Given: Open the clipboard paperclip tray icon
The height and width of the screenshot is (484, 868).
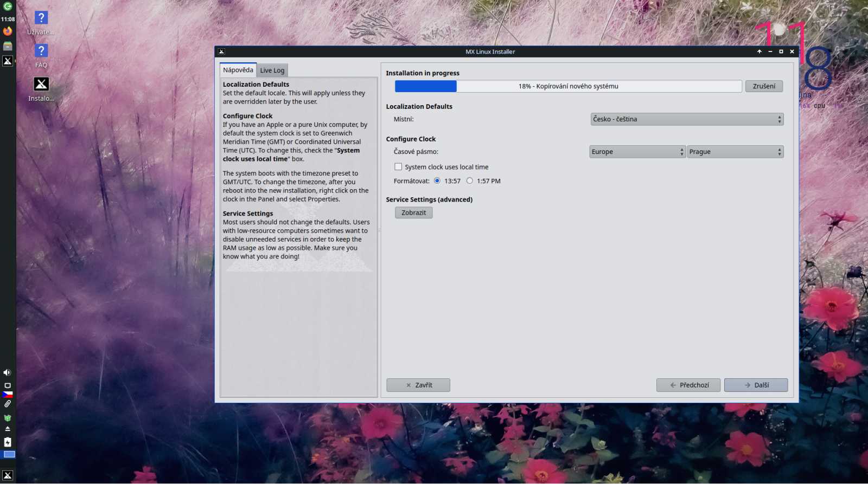Looking at the screenshot, I should click(8, 404).
